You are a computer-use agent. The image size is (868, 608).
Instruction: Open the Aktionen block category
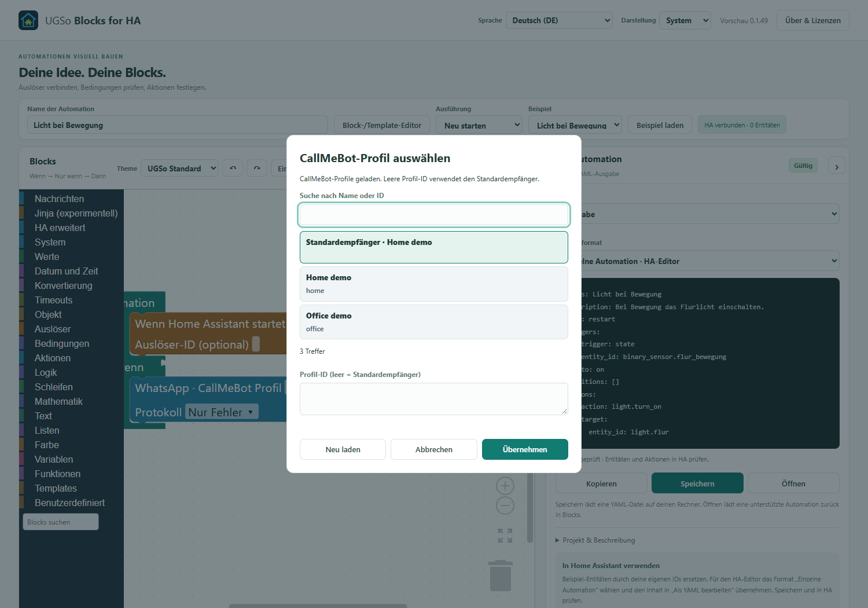tap(53, 358)
